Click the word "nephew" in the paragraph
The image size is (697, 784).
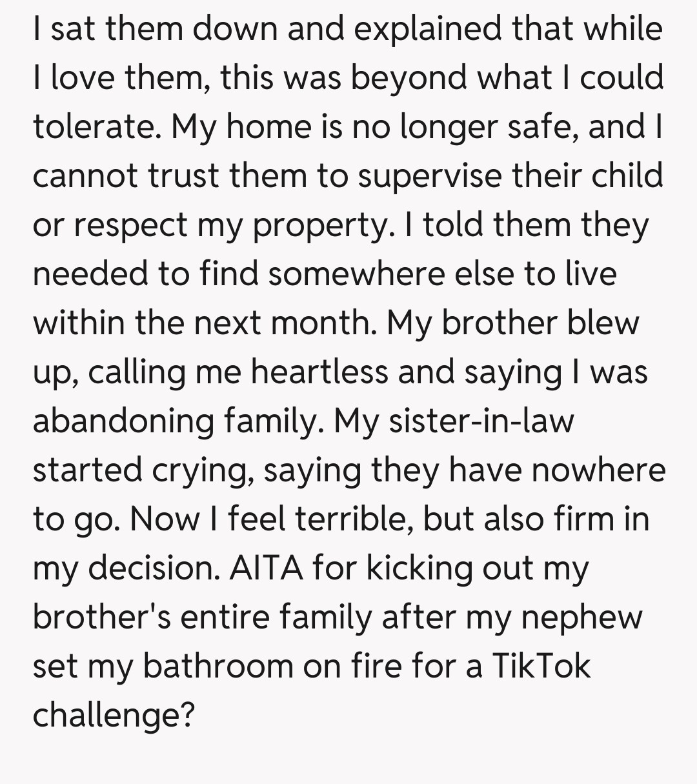pos(581,617)
